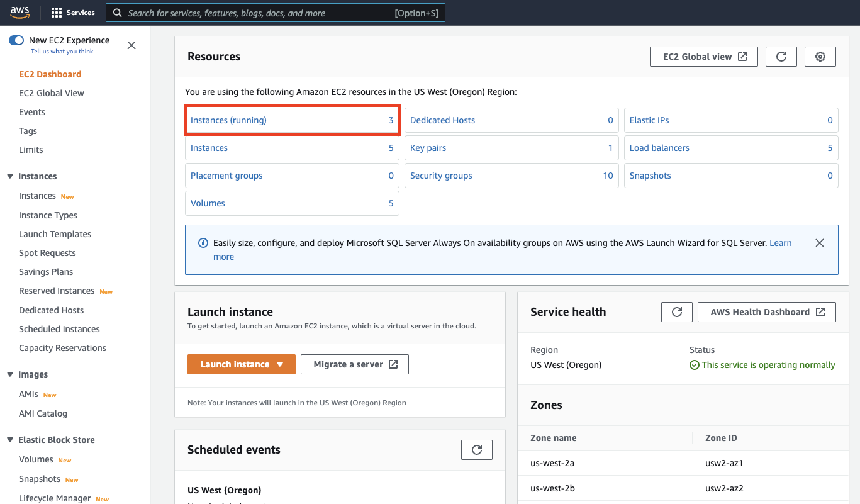Click AWS Health Dashboard button
The image size is (860, 504).
tap(767, 312)
